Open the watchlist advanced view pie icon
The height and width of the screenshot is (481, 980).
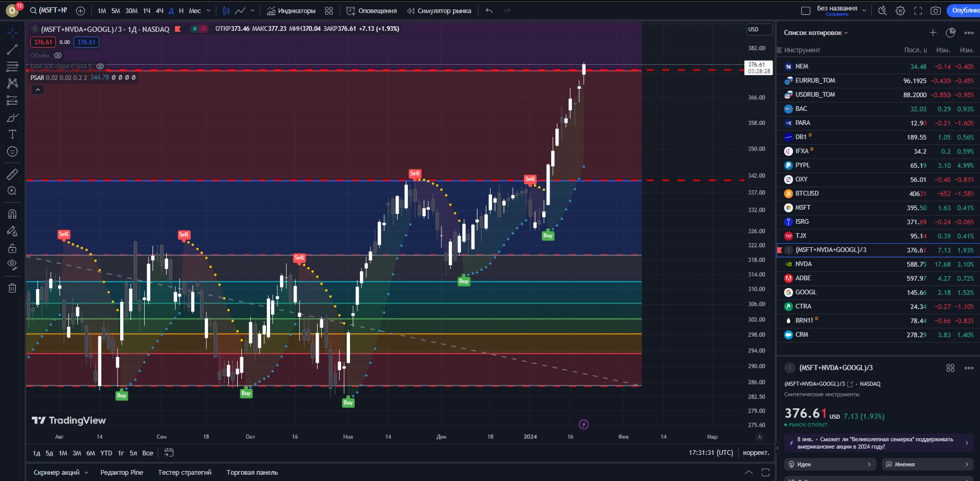click(951, 32)
